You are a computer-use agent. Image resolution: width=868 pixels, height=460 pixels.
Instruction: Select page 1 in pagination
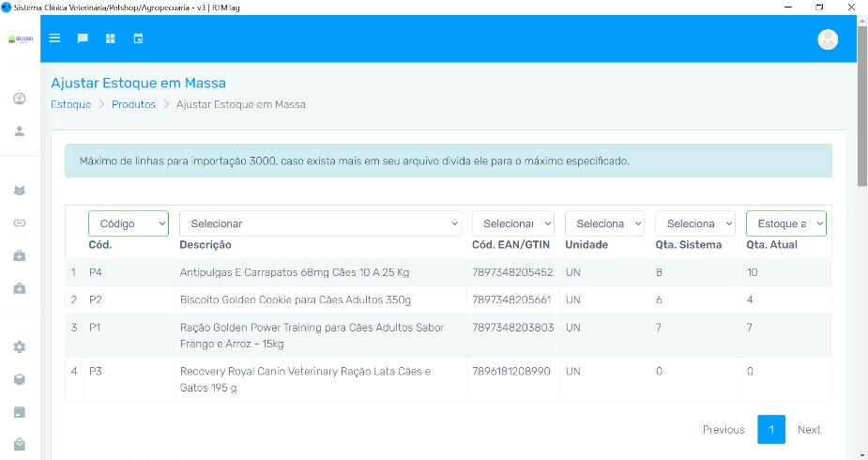770,429
